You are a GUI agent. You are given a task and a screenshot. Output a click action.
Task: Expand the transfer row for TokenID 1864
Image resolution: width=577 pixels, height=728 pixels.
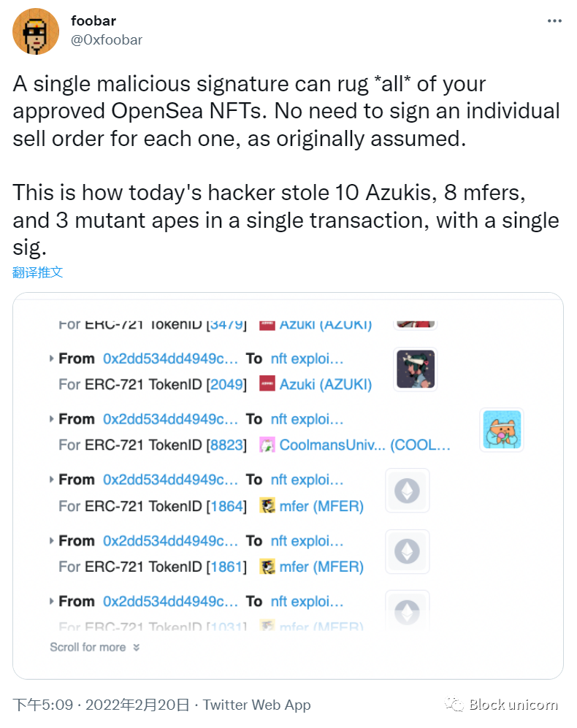[x=52, y=479]
